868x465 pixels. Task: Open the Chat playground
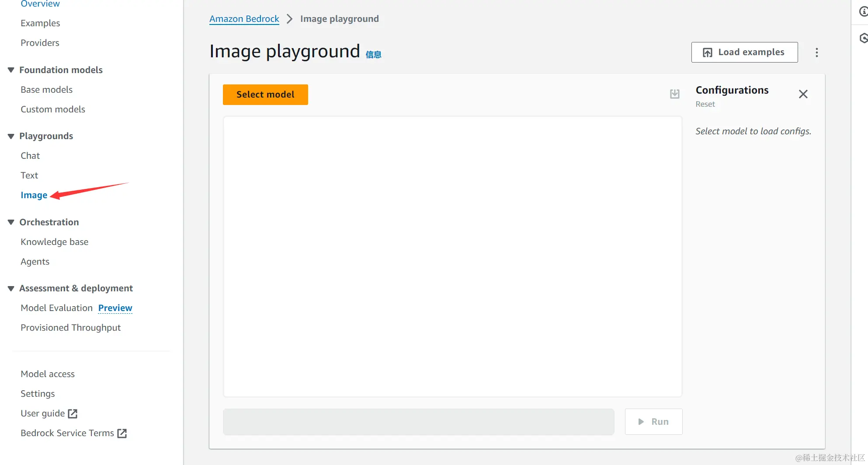point(30,156)
